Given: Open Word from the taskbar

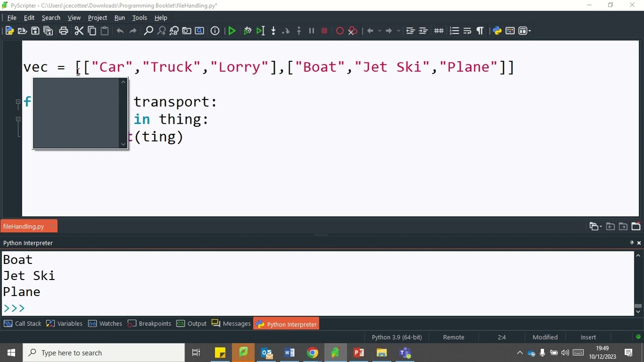Looking at the screenshot, I should [289, 353].
